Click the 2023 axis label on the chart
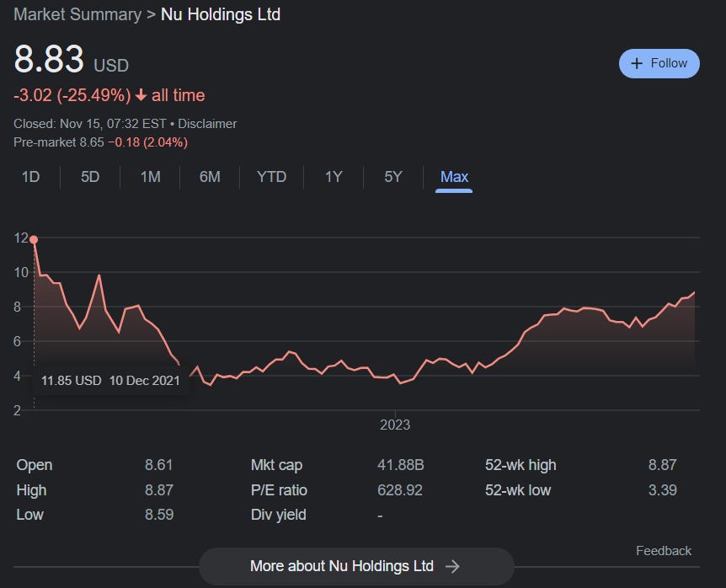The width and height of the screenshot is (726, 588). [395, 425]
